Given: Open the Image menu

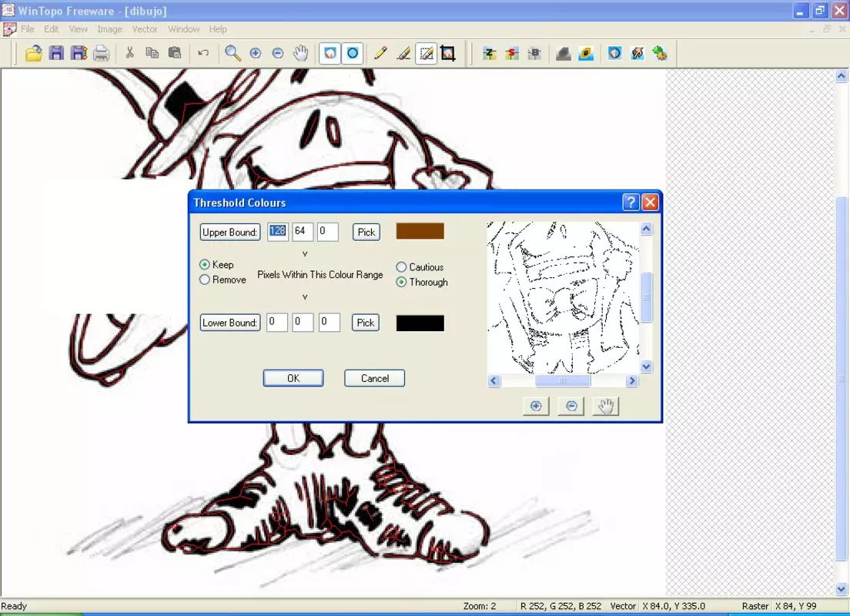Looking at the screenshot, I should (x=109, y=29).
